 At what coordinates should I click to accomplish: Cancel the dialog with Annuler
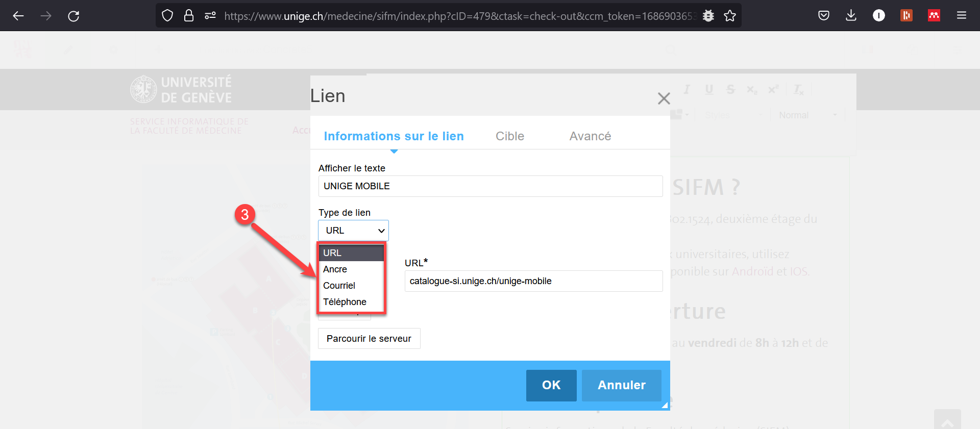(x=621, y=385)
